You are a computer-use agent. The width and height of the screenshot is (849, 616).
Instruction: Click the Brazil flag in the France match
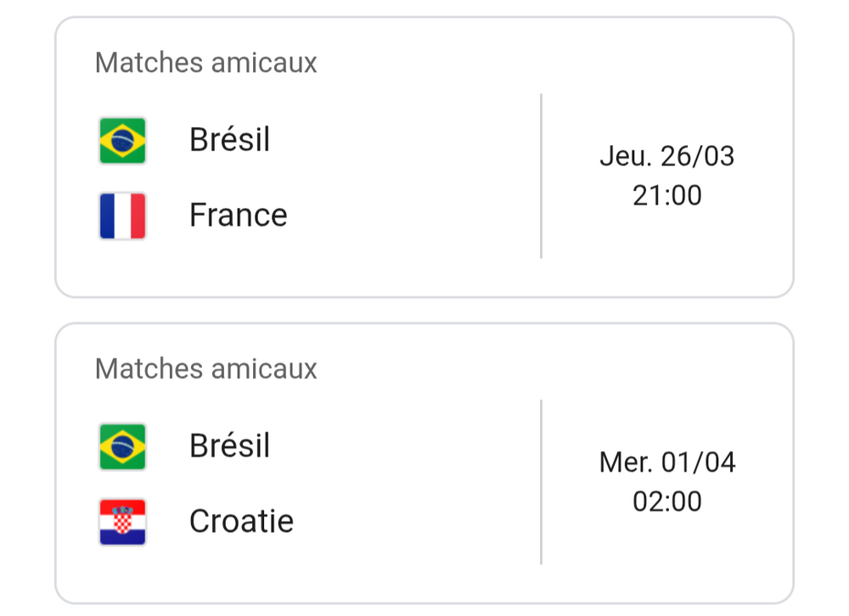click(x=122, y=140)
